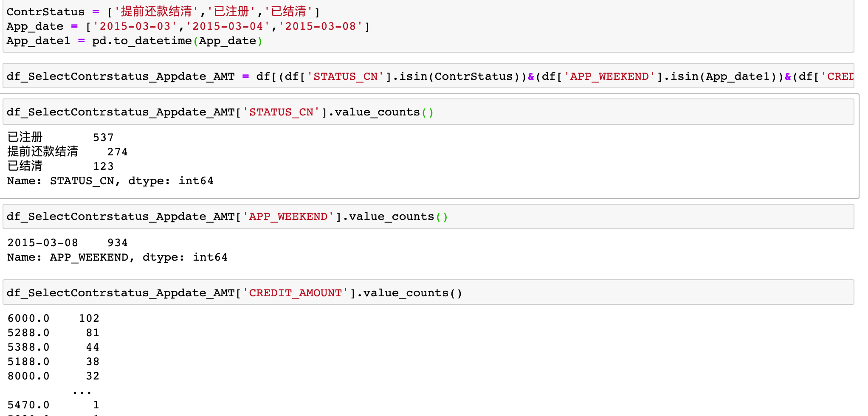
Task: Click the '...' truncation ellipsis in output
Action: (x=82, y=392)
